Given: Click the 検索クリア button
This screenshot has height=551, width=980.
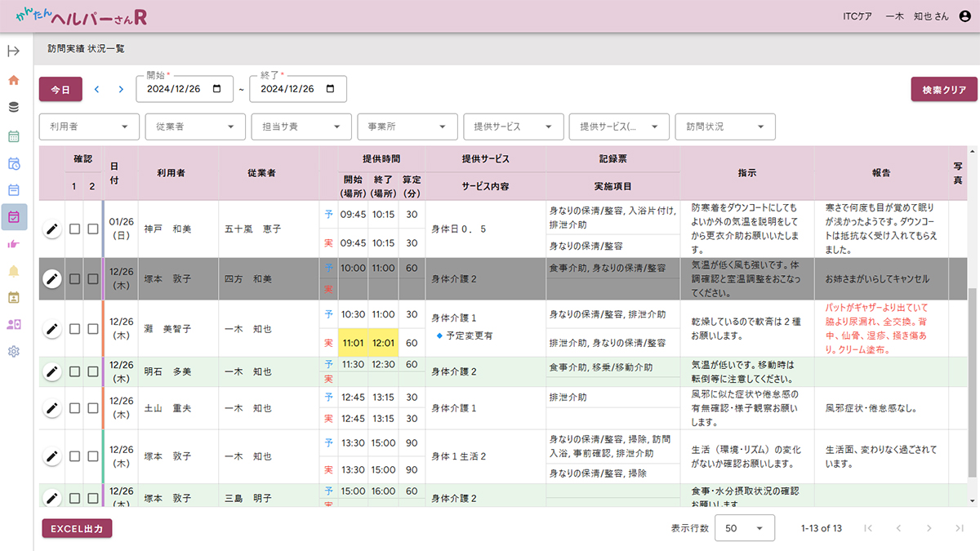Looking at the screenshot, I should (944, 89).
